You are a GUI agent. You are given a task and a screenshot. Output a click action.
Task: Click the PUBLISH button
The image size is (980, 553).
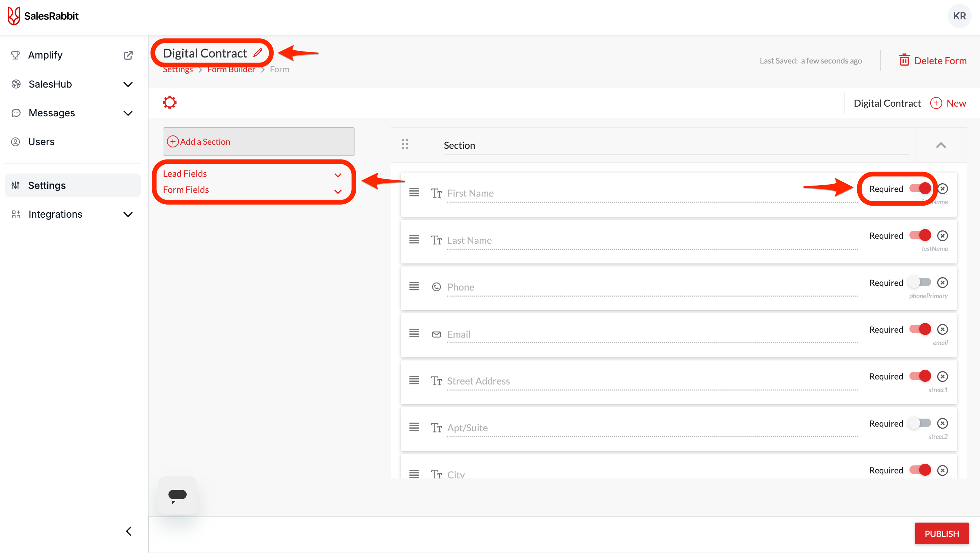tap(941, 533)
